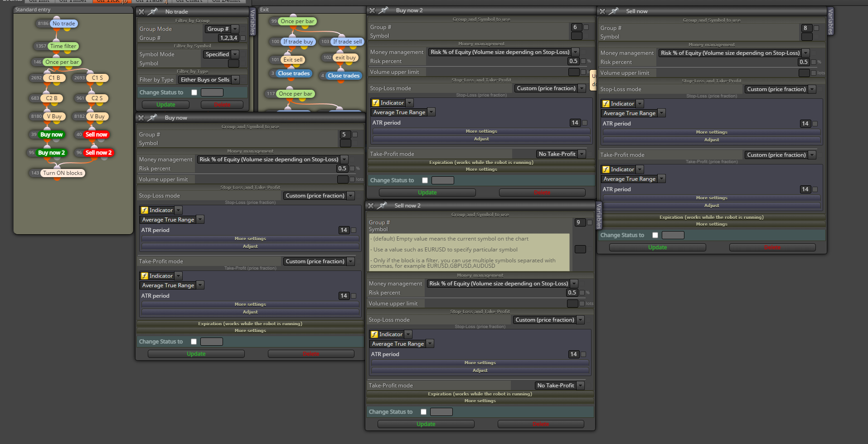Select the 'If trade buy' block 100

point(298,42)
